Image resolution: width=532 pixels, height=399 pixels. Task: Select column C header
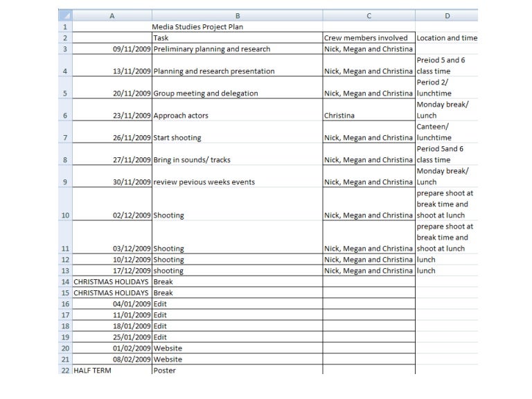[x=369, y=15]
